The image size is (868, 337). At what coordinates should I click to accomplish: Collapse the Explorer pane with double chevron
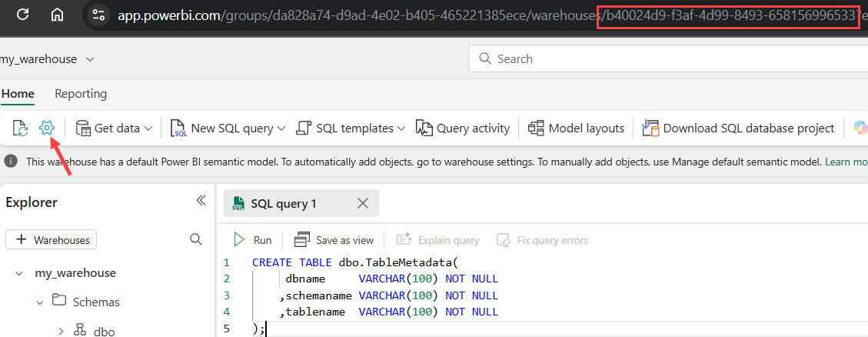(x=201, y=201)
